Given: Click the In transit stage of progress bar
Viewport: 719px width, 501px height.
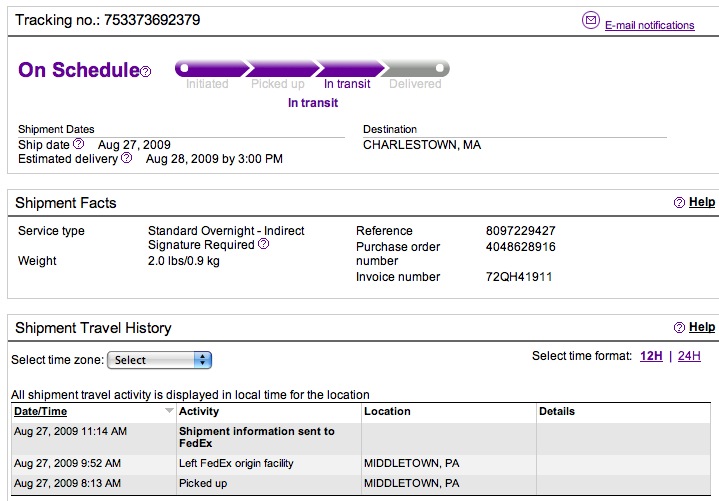Looking at the screenshot, I should pyautogui.click(x=347, y=84).
